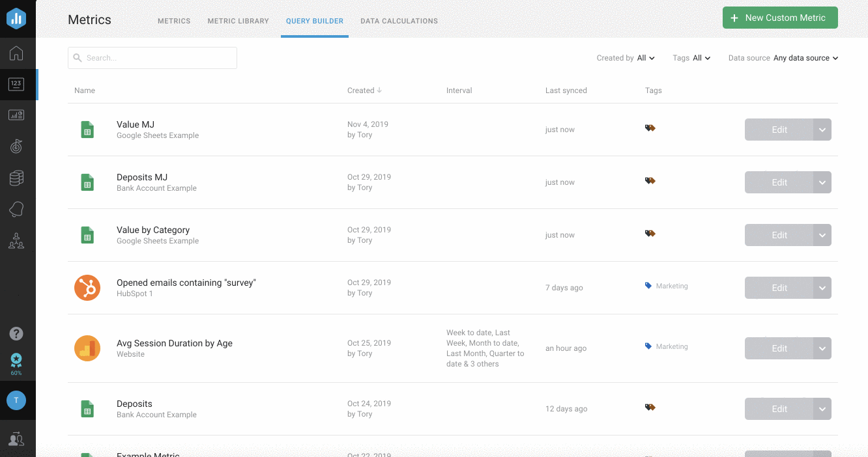This screenshot has width=868, height=457.
Task: Open the Data Sources database icon
Action: (x=16, y=178)
